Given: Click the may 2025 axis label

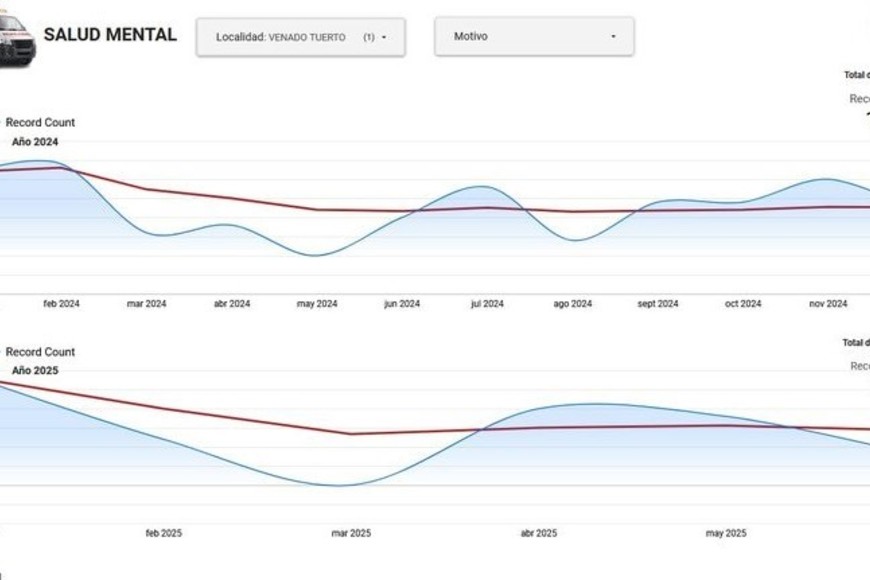Looking at the screenshot, I should (x=726, y=533).
